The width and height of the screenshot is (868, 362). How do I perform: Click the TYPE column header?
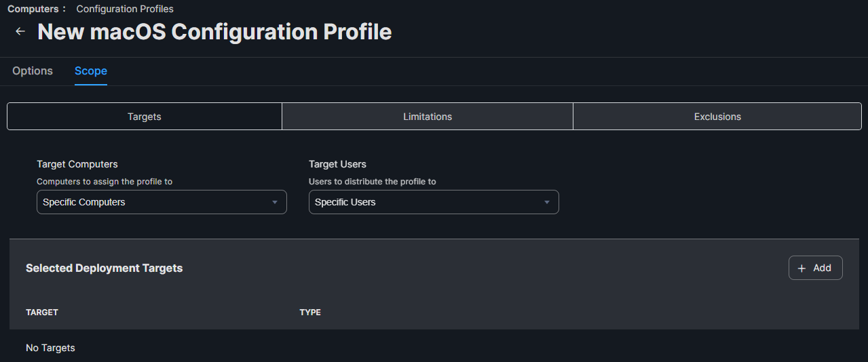[310, 313]
